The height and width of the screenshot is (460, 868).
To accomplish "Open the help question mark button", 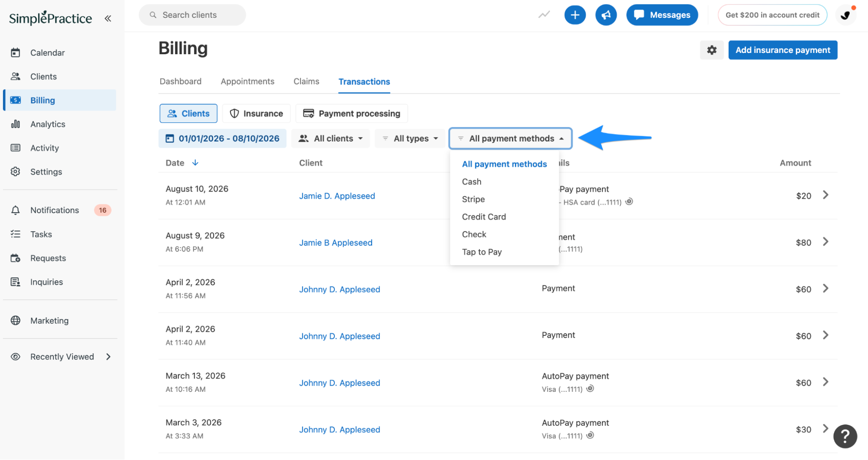I will coord(845,436).
